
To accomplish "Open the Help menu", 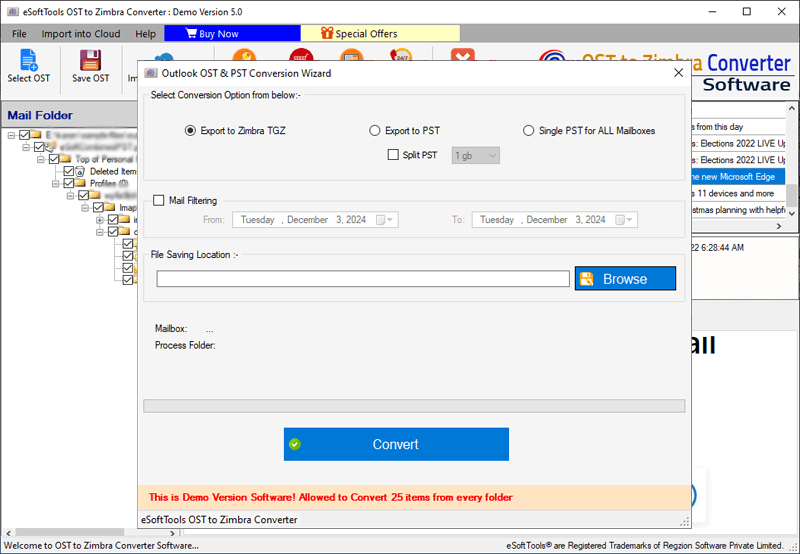I will tap(145, 34).
